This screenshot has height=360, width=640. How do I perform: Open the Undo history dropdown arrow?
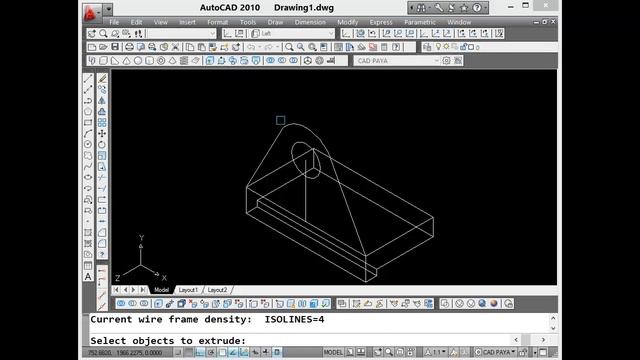259,47
